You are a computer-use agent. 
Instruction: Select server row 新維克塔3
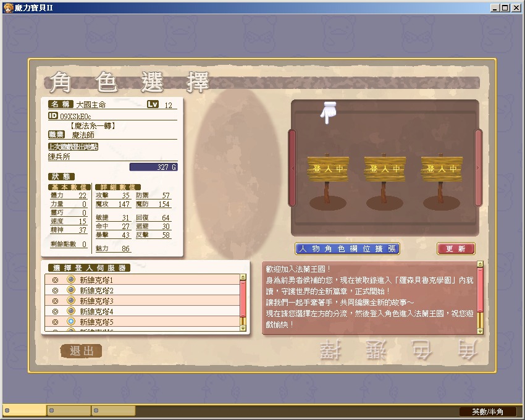pos(142,301)
